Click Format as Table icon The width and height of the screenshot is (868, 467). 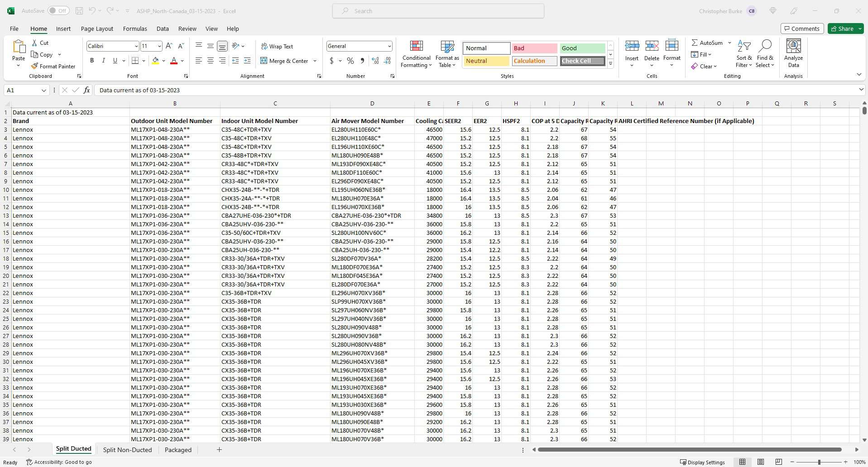447,54
